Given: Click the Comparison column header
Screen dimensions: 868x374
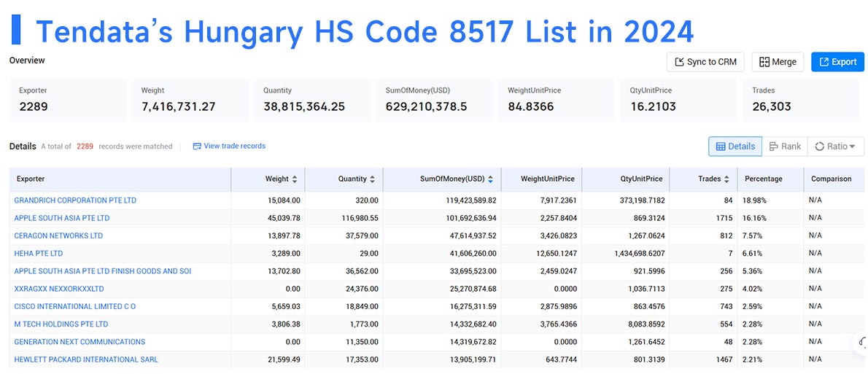Looking at the screenshot, I should [833, 179].
